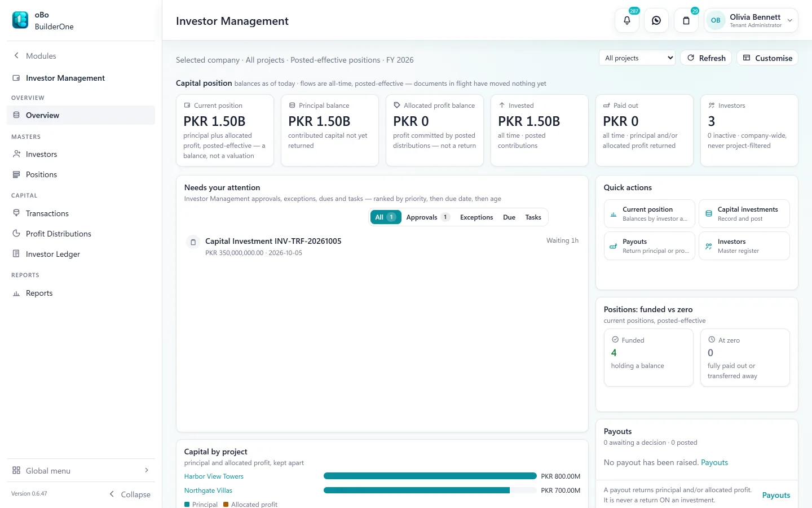Viewport: 812px width, 508px height.
Task: Go back to Modules
Action: [x=35, y=56]
